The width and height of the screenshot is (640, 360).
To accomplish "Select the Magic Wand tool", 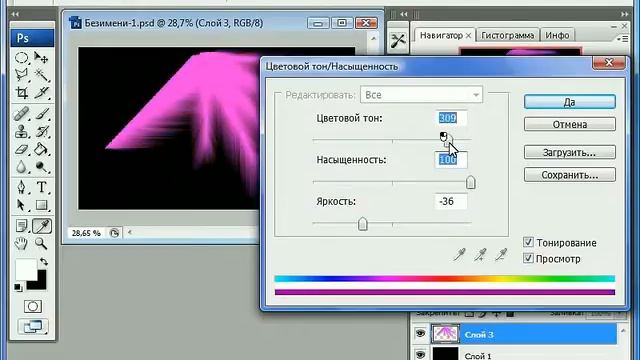I will (41, 75).
